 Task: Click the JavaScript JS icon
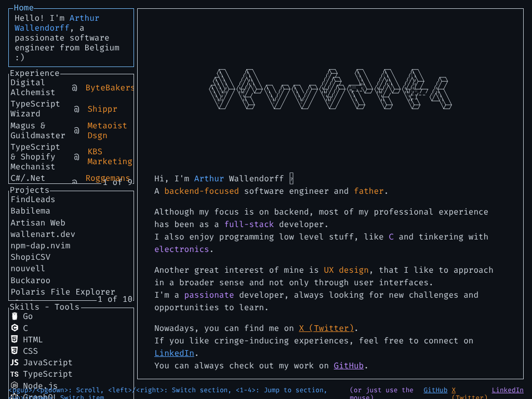pos(15,362)
